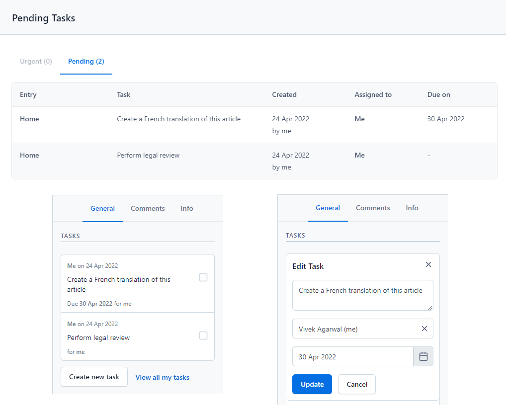Follow the View all my tasks link

point(162,377)
